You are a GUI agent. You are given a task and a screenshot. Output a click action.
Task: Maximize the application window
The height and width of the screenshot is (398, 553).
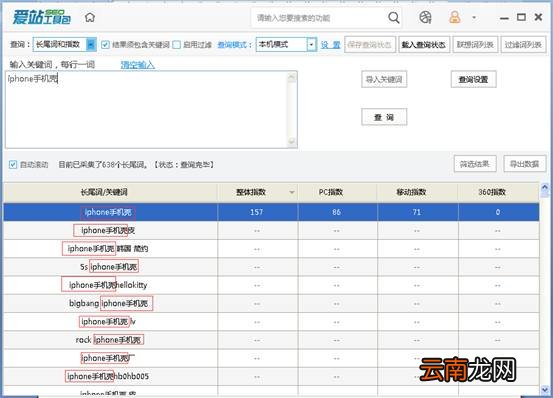click(521, 17)
